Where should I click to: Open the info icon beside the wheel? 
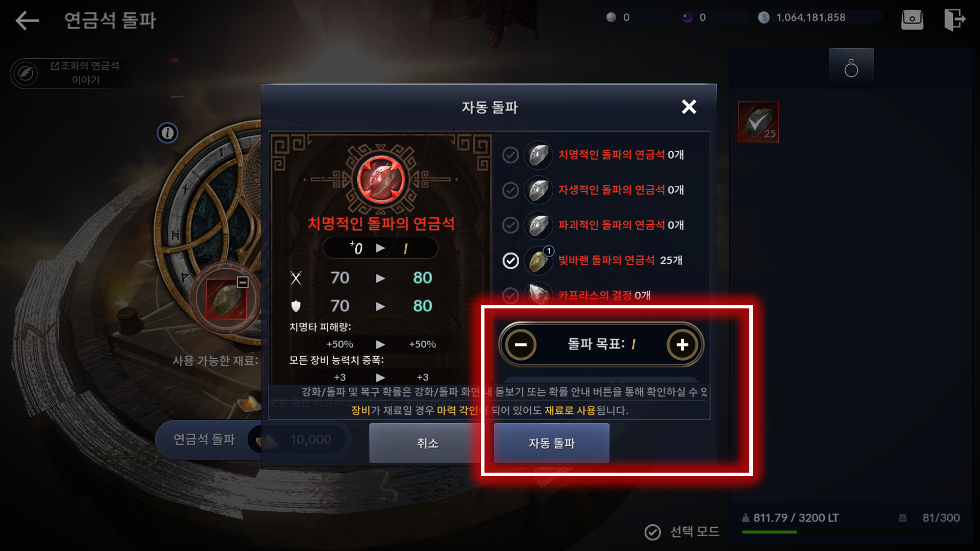[x=167, y=133]
